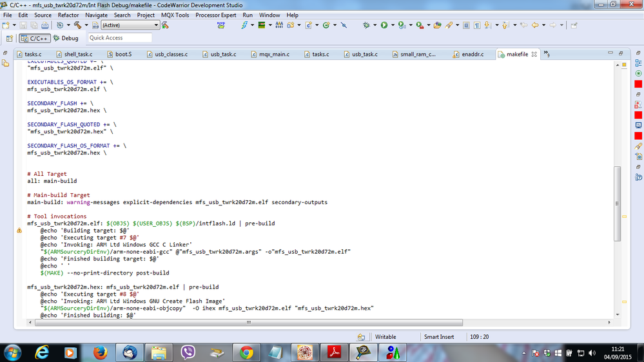Click the horizontal editor scrollbar thumb
The width and height of the screenshot is (644, 362).
[249, 323]
